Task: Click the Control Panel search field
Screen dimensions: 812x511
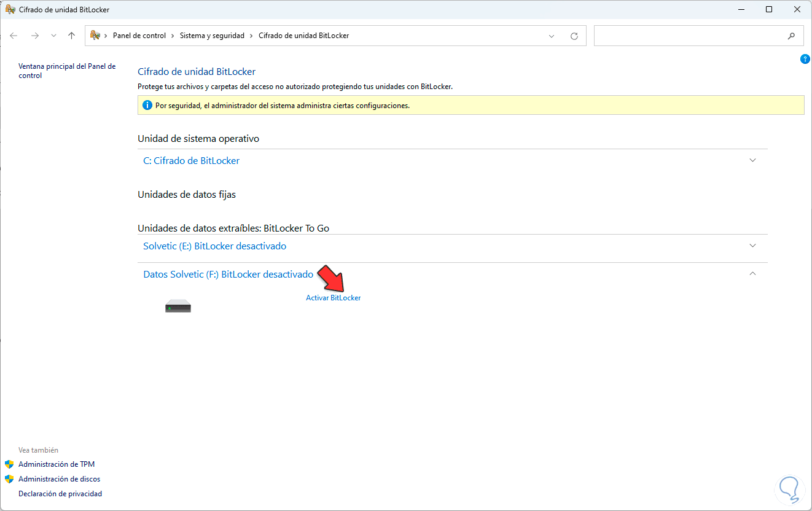Action: point(698,36)
